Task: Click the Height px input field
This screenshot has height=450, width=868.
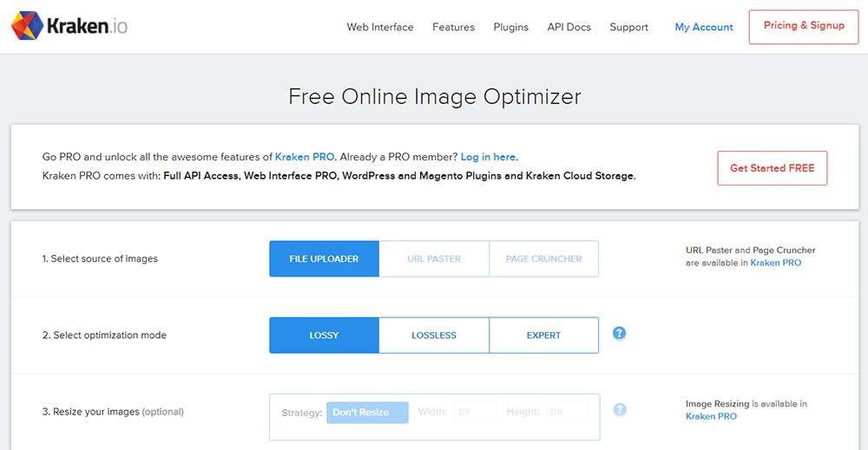Action: 568,412
